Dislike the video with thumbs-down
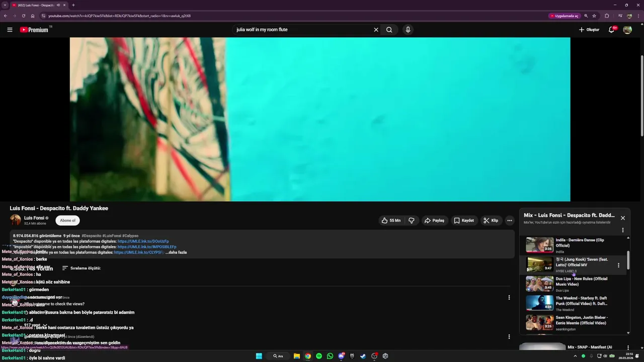The width and height of the screenshot is (644, 362). (x=412, y=220)
